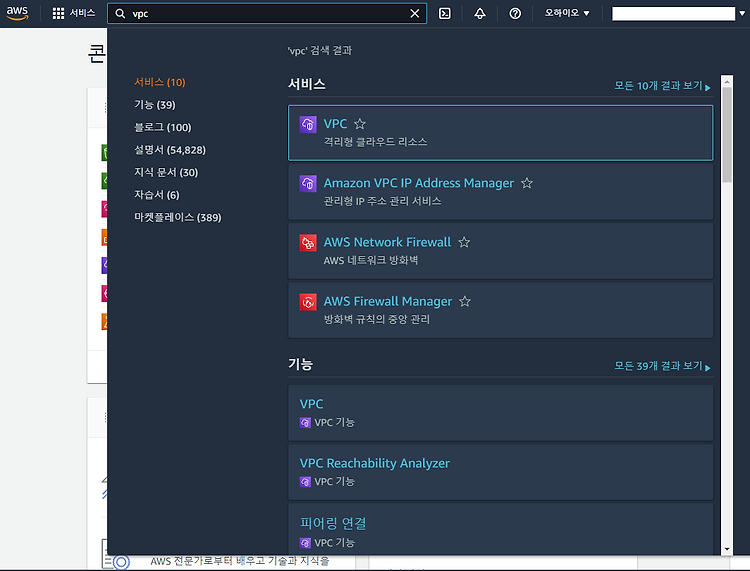Viewport: 750px width, 571px height.
Task: Favorite the VPC service star
Action: (x=360, y=124)
